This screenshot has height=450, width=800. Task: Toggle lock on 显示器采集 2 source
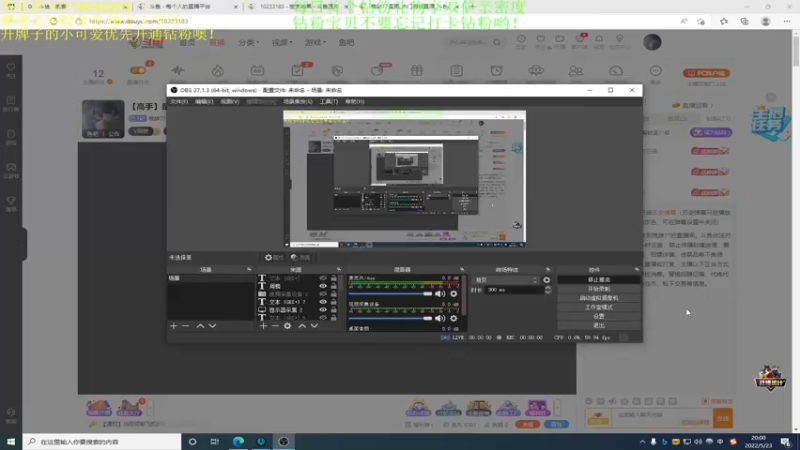pos(334,310)
